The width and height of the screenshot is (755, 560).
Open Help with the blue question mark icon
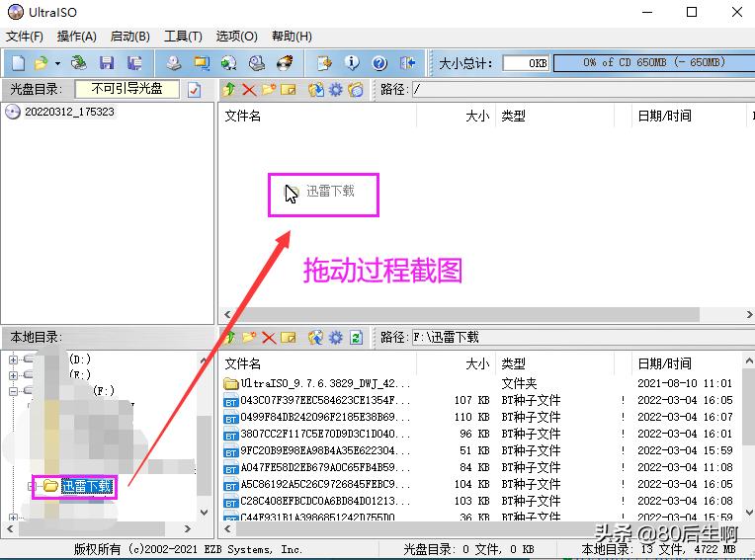[379, 63]
